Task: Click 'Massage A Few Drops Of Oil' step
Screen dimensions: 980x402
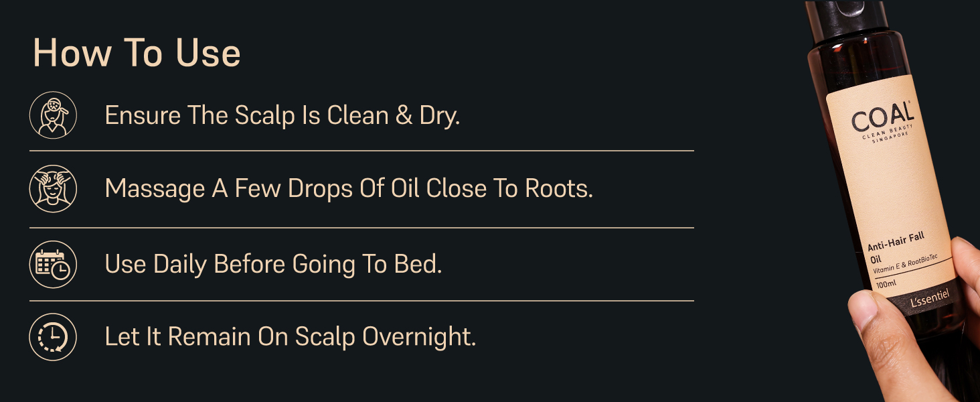Action: coord(349,189)
